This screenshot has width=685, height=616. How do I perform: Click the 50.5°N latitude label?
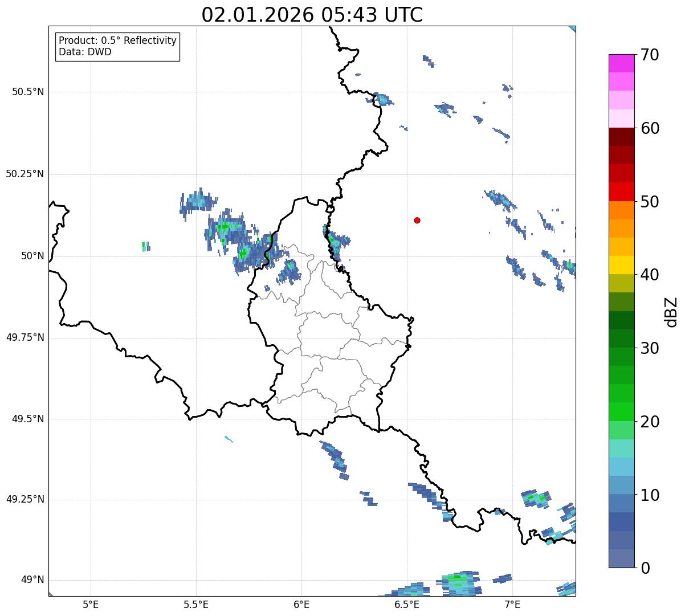tap(27, 92)
